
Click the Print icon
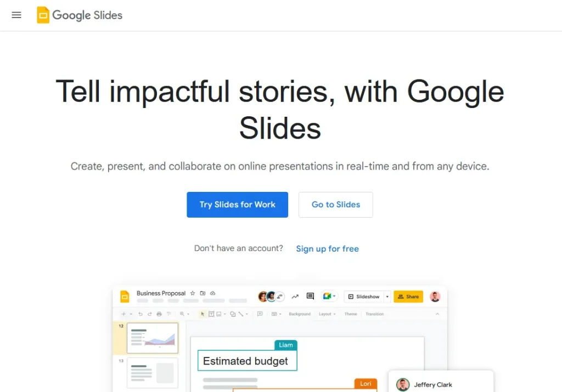(x=158, y=314)
